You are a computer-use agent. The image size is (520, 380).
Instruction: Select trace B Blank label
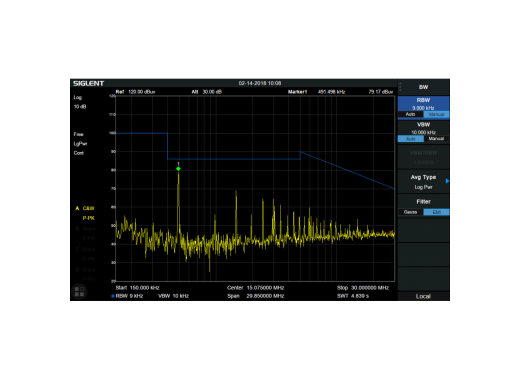(x=86, y=229)
